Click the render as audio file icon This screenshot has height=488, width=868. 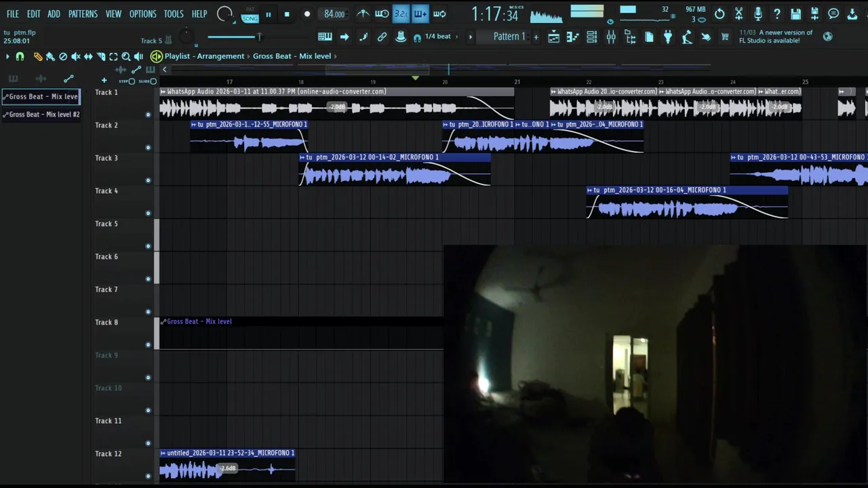click(x=814, y=14)
